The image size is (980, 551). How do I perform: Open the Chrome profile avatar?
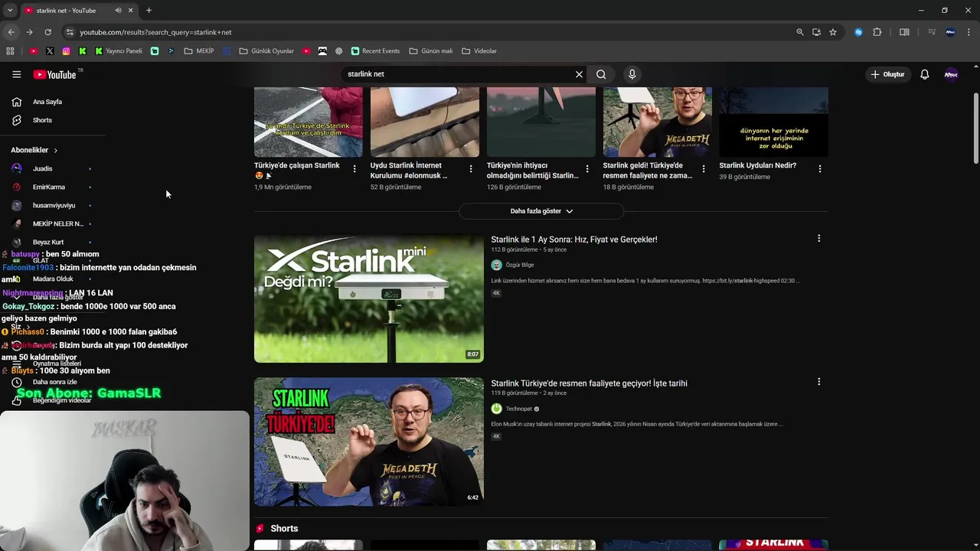coord(950,32)
